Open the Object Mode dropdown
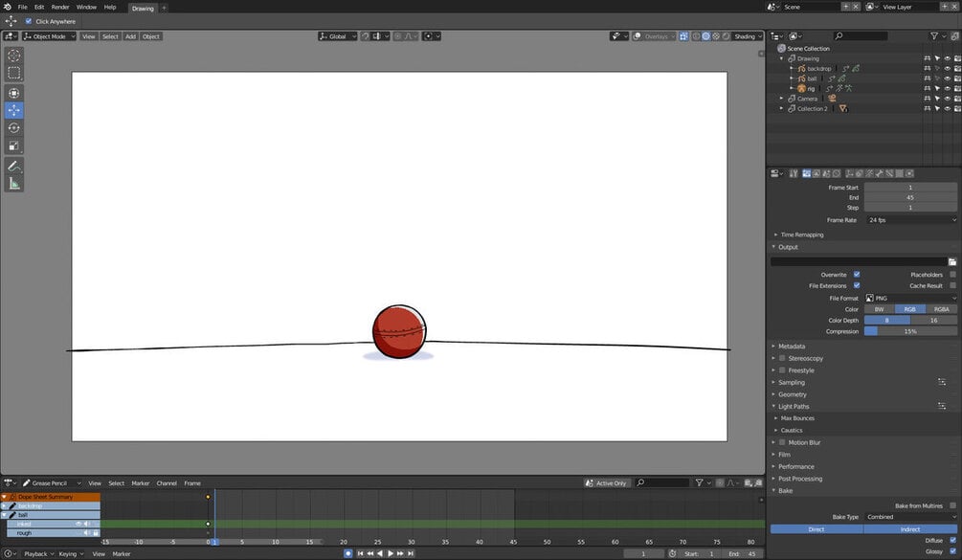Image resolution: width=962 pixels, height=560 pixels. [x=49, y=36]
